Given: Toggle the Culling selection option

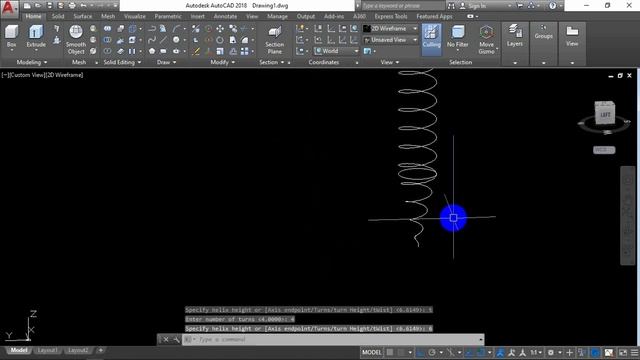Looking at the screenshot, I should pyautogui.click(x=431, y=39).
